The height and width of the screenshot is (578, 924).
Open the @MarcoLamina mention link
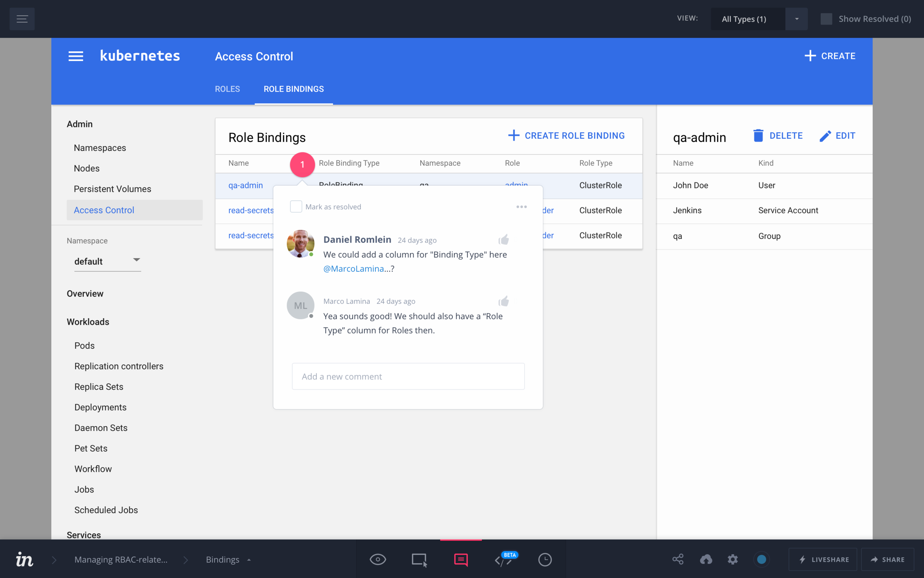click(353, 268)
